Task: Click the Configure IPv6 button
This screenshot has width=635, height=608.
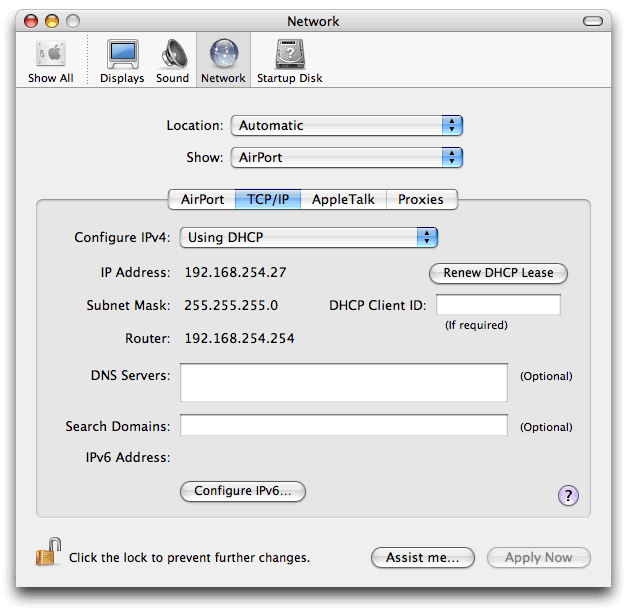Action: 243,491
